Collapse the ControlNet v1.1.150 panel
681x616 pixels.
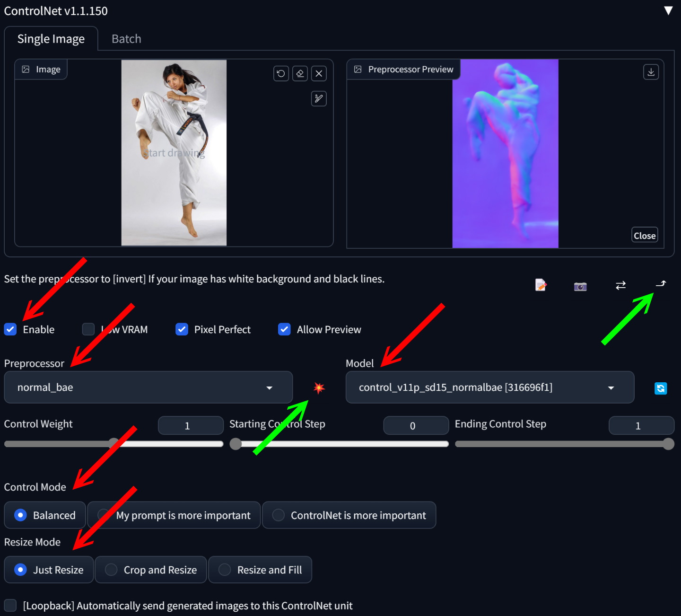point(668,11)
